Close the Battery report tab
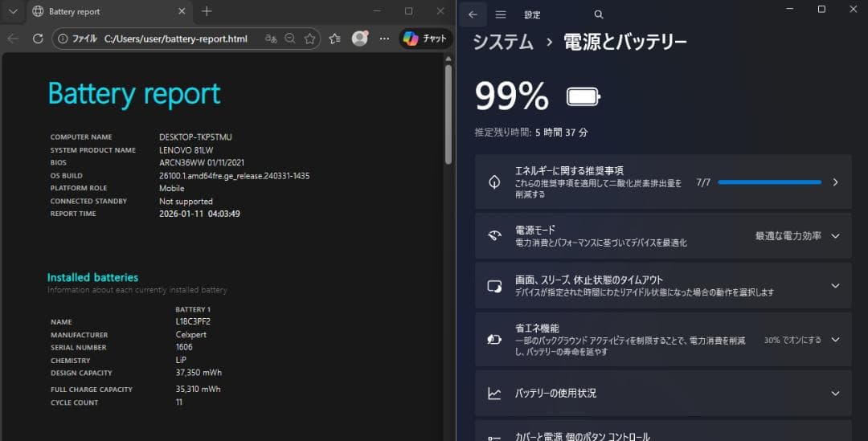Image resolution: width=868 pixels, height=441 pixels. 182,11
